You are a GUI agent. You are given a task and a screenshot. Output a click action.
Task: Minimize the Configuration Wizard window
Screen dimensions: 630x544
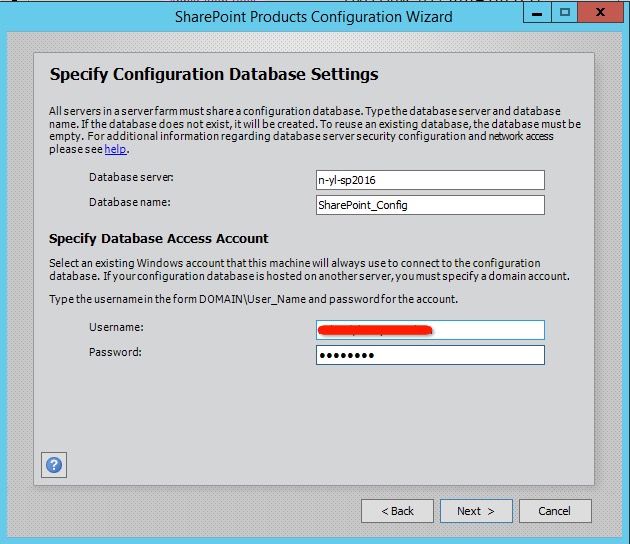tap(537, 13)
